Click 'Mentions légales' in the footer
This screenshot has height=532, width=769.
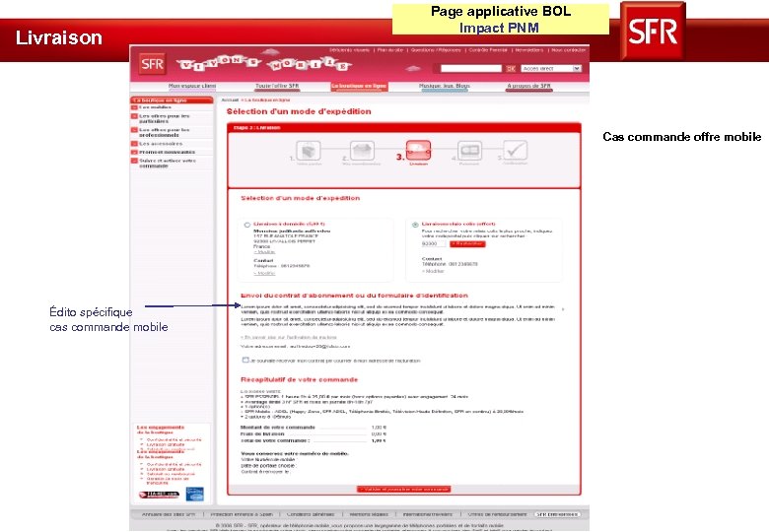[369, 514]
